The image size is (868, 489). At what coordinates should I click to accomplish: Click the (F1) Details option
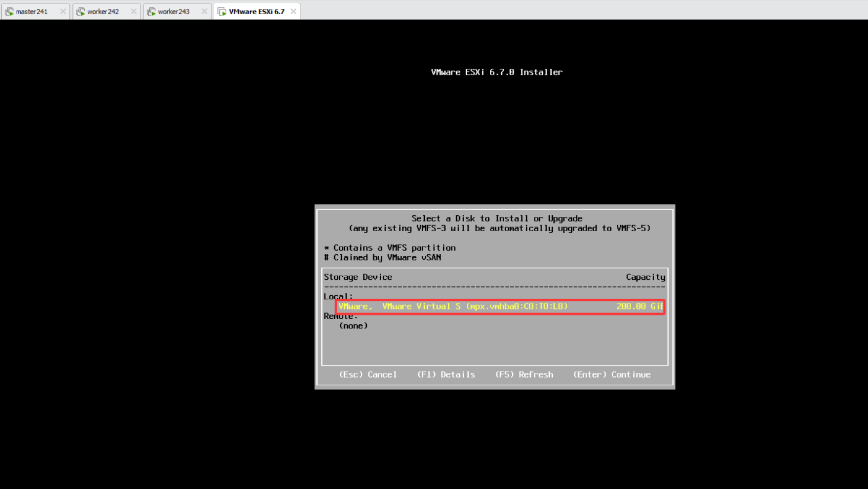pos(446,375)
